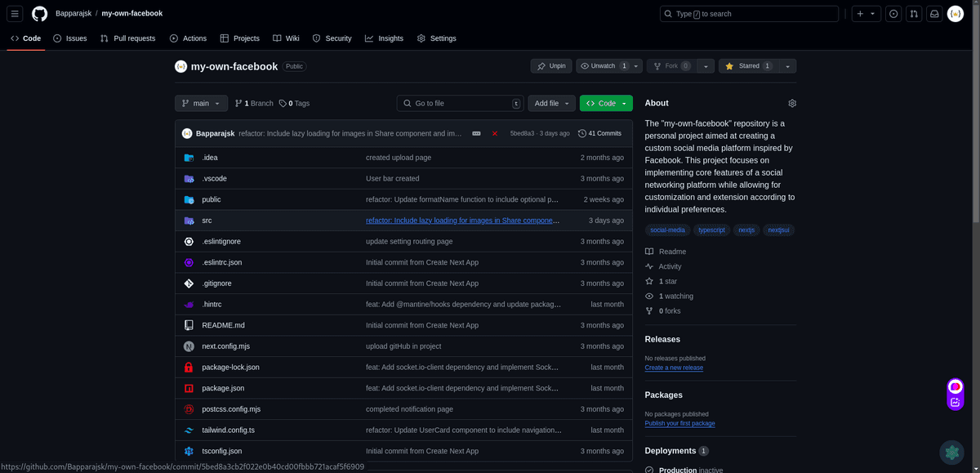Open the pull requests icon in header

pos(913,14)
